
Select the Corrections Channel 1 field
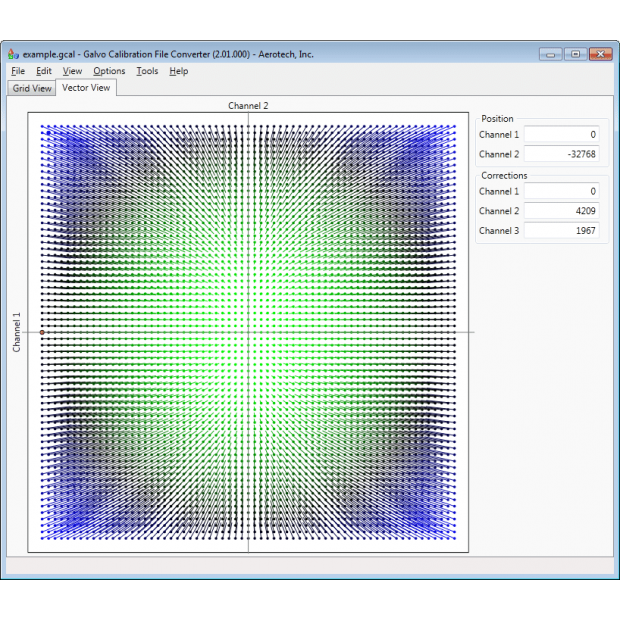(561, 191)
